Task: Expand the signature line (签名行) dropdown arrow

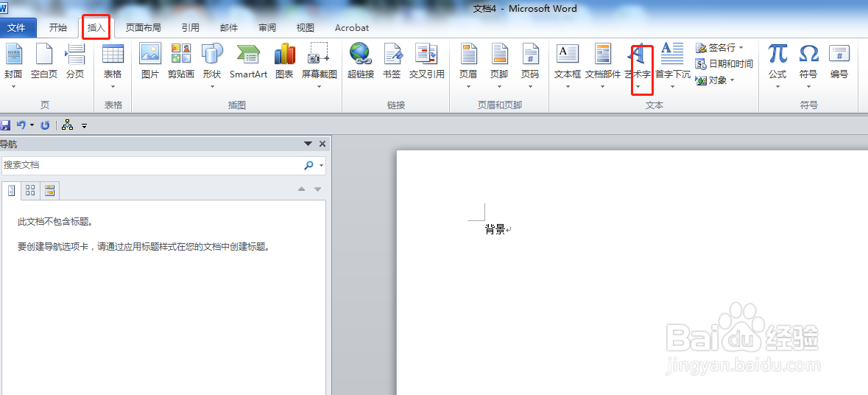Action: [x=741, y=48]
